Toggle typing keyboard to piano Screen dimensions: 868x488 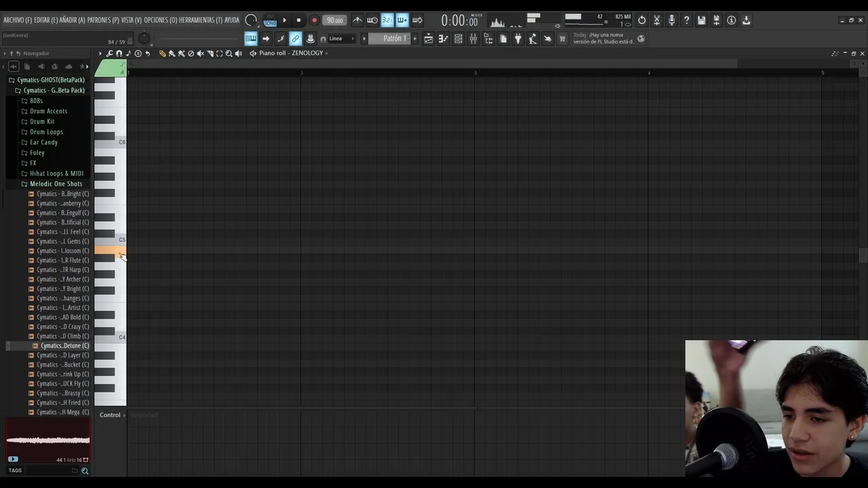coord(251,39)
